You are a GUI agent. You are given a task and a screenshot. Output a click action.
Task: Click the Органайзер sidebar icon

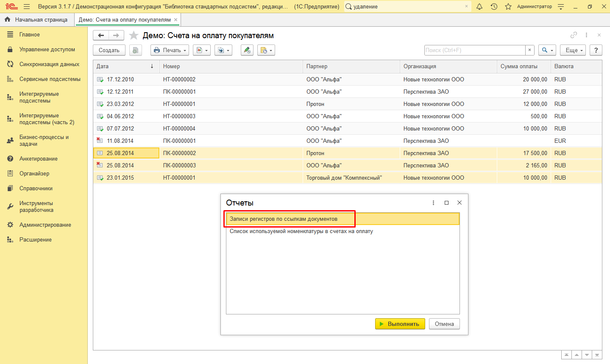[x=10, y=174]
